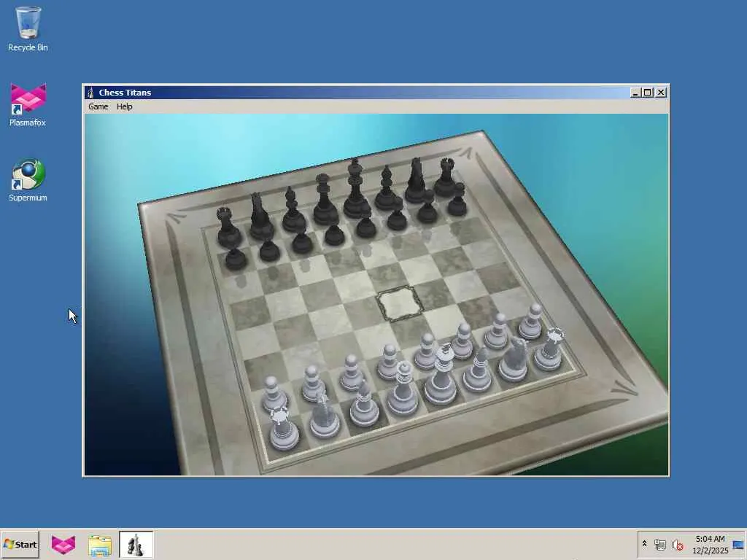This screenshot has width=747, height=560.
Task: Select the white pawn on f2
Action: [462, 342]
